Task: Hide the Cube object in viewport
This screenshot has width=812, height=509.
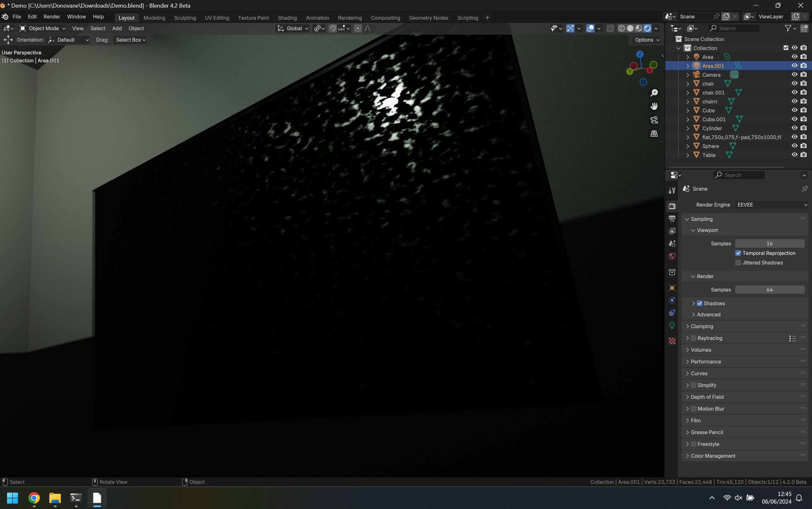Action: [x=794, y=110]
